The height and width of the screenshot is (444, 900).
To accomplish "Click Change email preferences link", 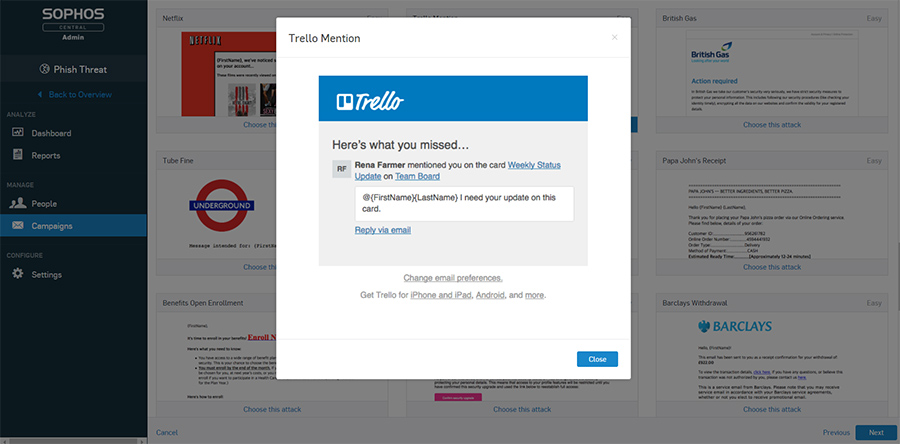I will click(x=453, y=278).
